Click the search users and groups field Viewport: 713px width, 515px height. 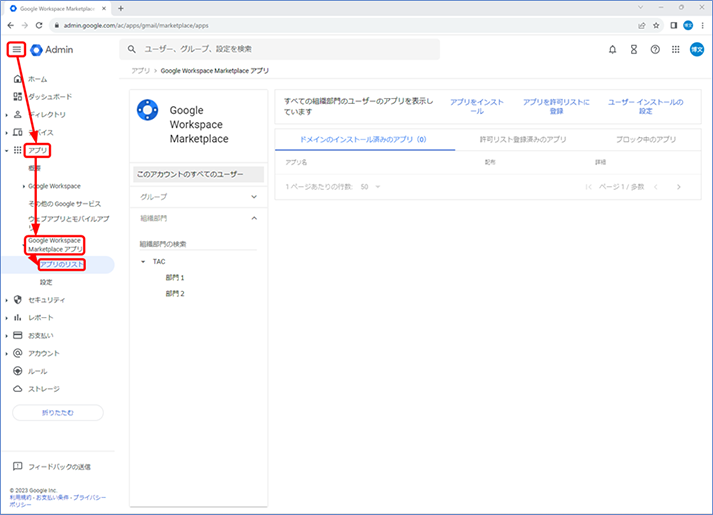280,49
